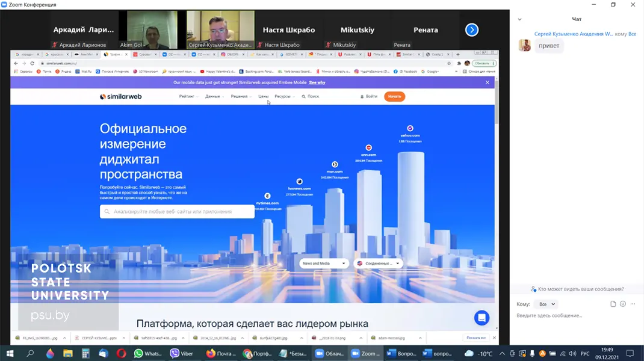
Task: Click the 'Войти' sign-in link
Action: tap(369, 96)
